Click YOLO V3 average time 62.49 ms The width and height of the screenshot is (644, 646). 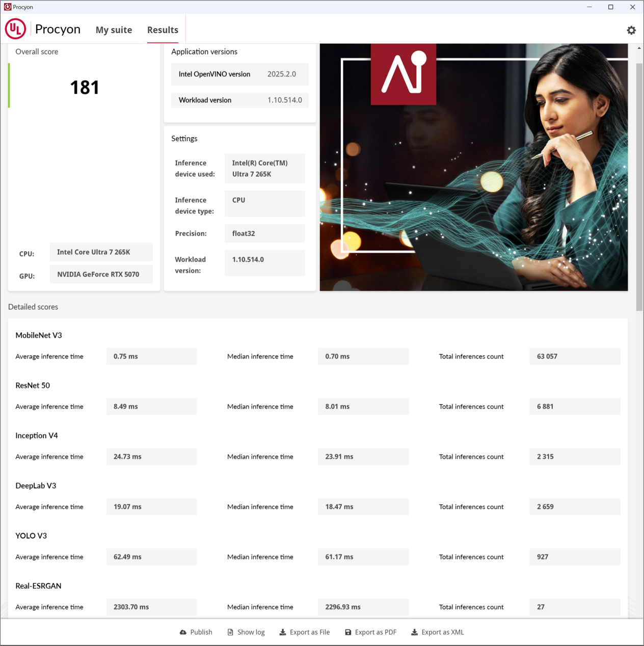pos(151,557)
